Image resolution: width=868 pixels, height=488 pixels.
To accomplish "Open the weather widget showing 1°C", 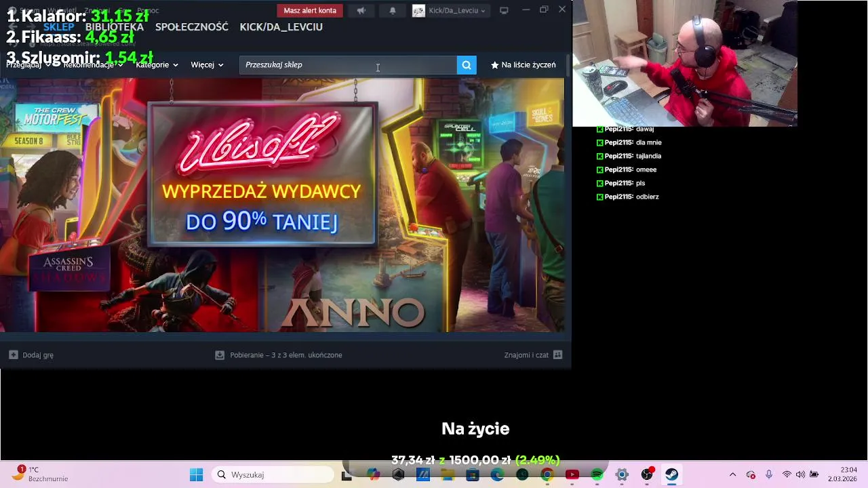I will tap(41, 474).
